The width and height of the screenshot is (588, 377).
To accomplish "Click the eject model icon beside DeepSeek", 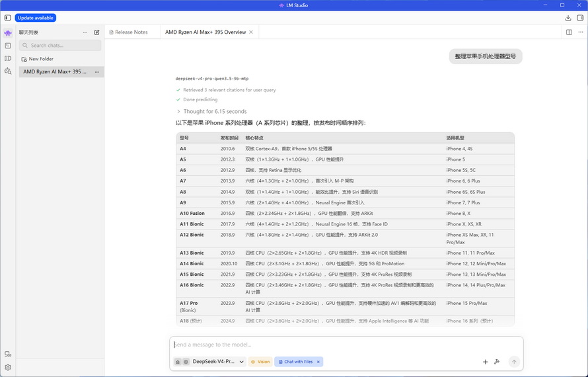I will point(178,362).
